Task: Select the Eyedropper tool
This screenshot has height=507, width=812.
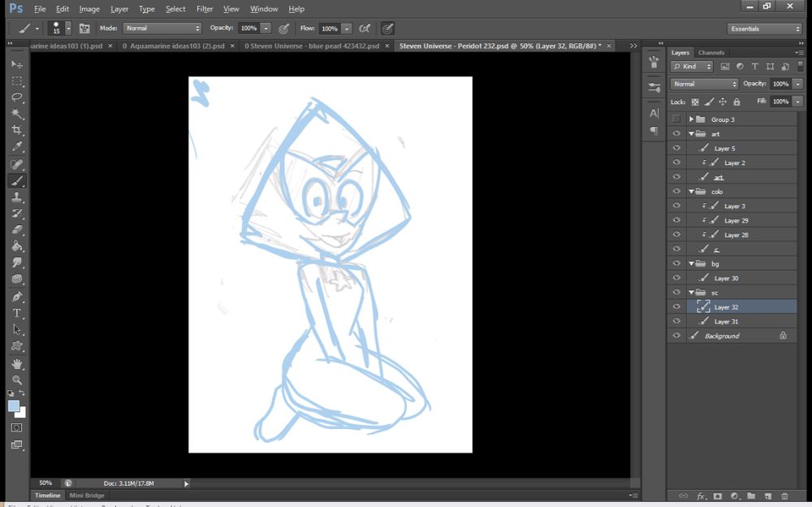Action: click(17, 147)
